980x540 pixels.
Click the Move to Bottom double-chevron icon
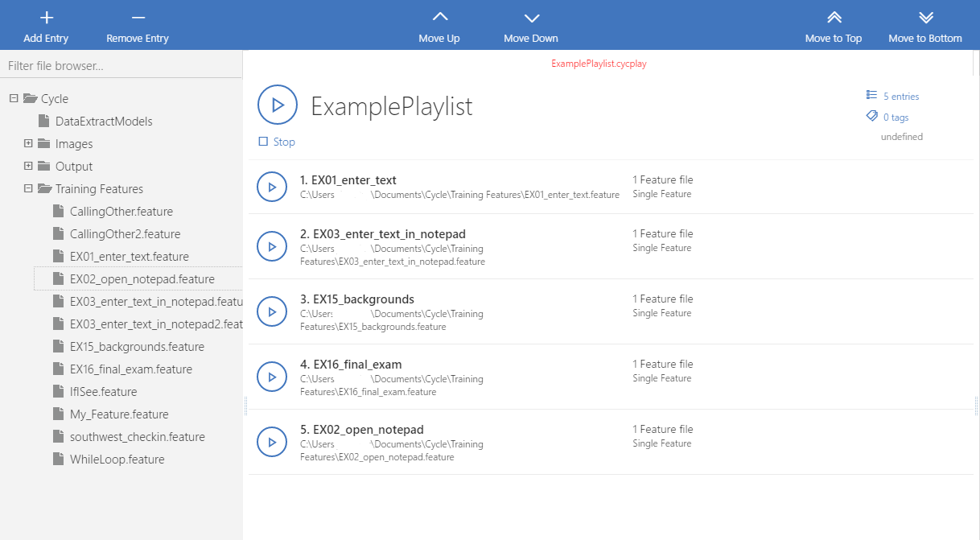point(925,16)
